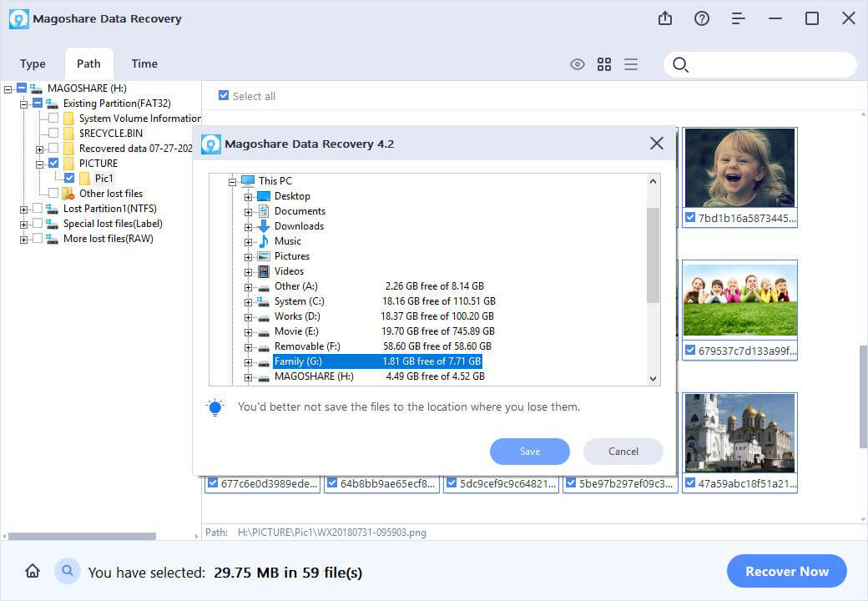Click the Other lost files folder icon
The width and height of the screenshot is (868, 601).
68,193
